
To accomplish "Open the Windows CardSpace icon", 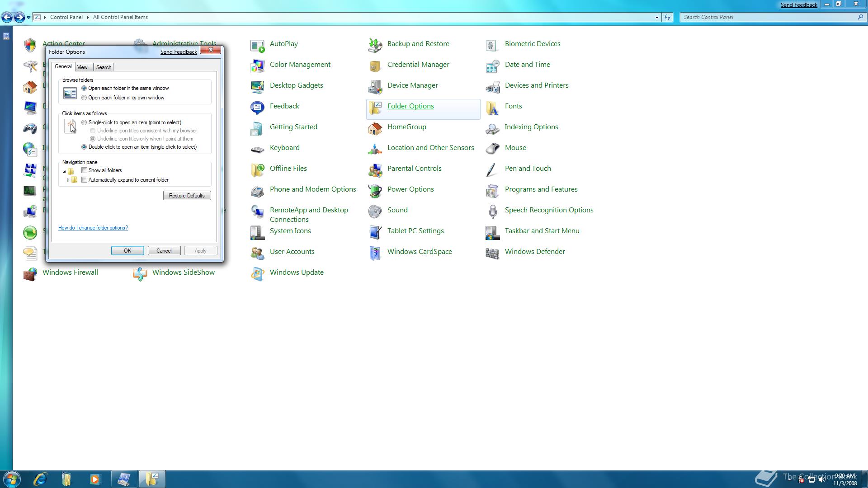I will click(x=375, y=253).
